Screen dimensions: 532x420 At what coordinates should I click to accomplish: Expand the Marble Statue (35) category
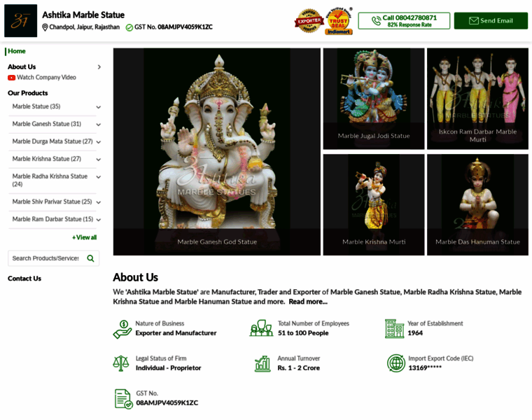(x=98, y=107)
